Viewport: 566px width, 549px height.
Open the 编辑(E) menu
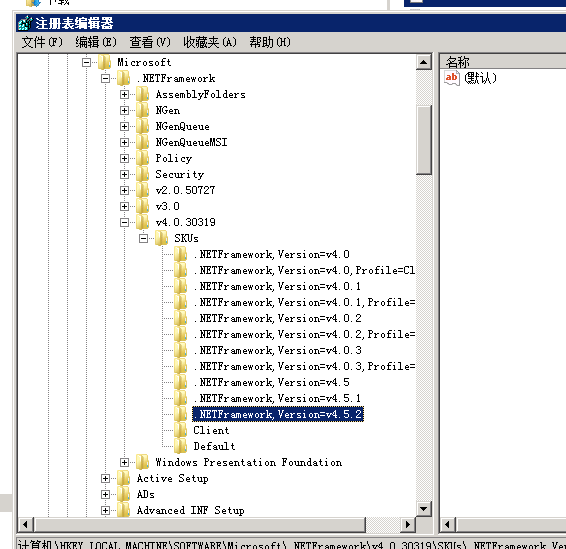96,42
